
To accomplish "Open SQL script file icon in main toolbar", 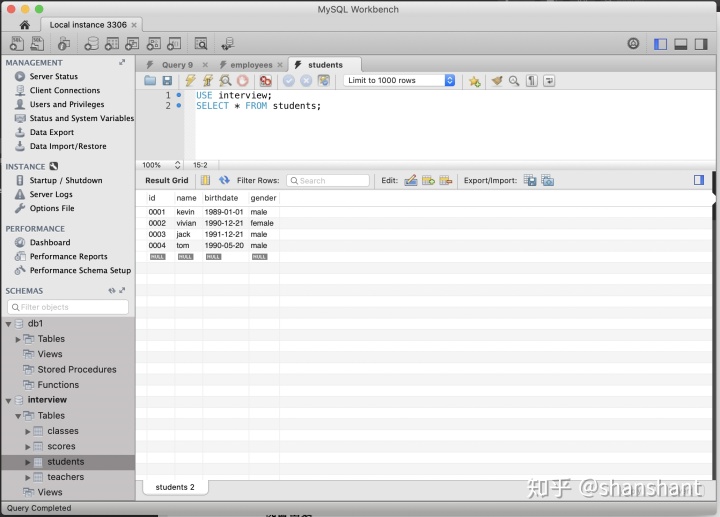I will point(37,44).
